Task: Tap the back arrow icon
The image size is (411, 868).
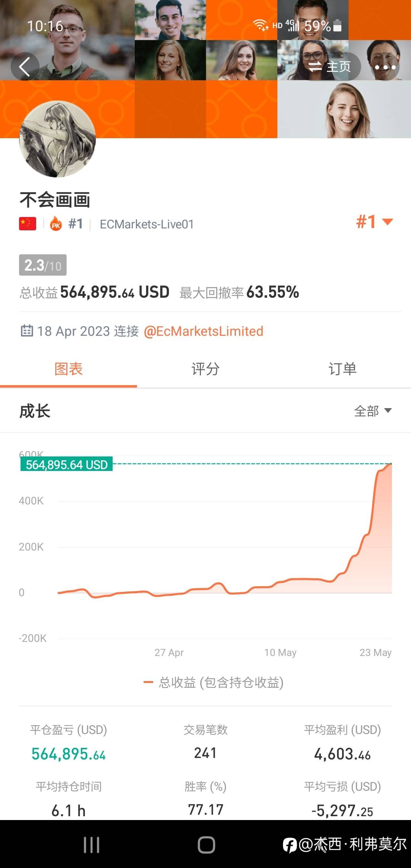Action: 25,67
